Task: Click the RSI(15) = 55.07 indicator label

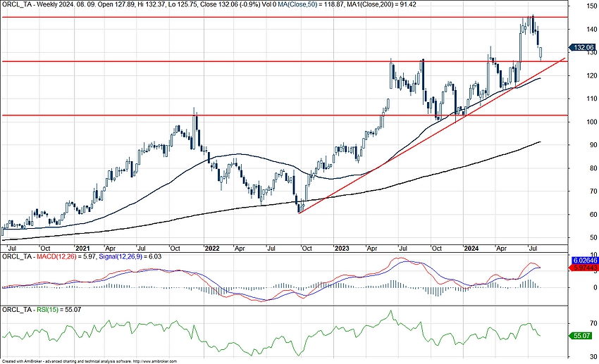Action: click(x=58, y=310)
